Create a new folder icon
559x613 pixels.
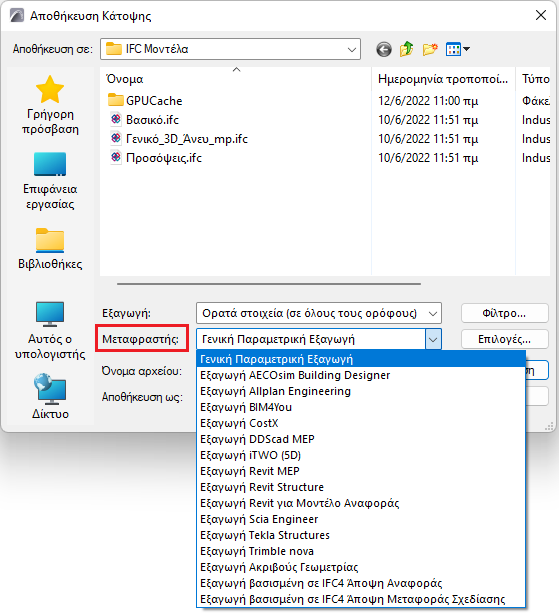(x=430, y=49)
